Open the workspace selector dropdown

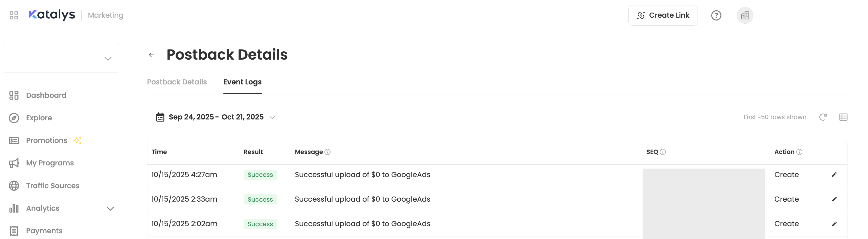click(x=108, y=58)
